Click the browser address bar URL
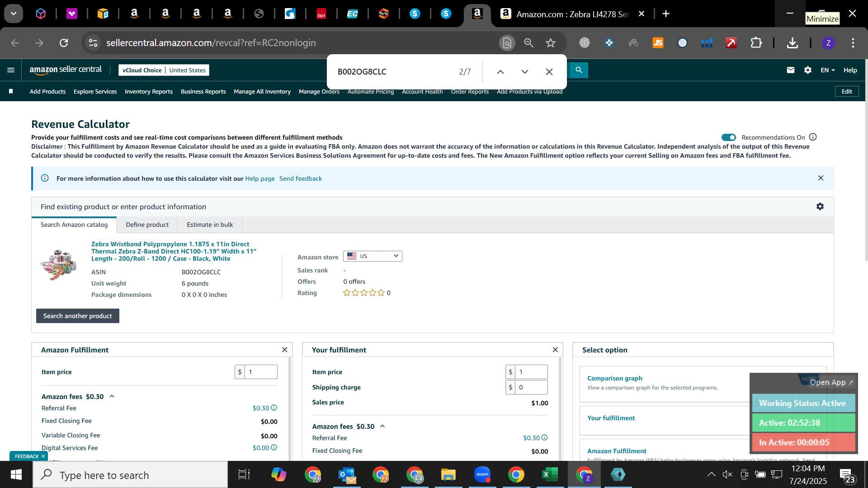 (211, 43)
